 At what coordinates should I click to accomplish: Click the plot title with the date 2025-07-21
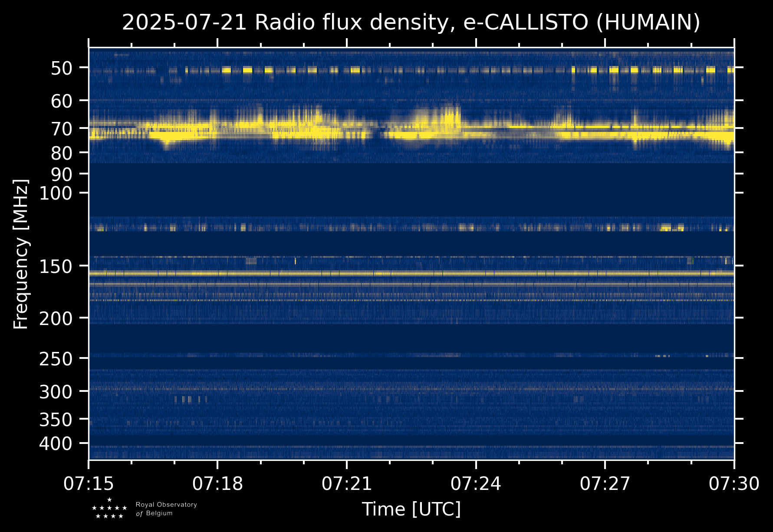[411, 23]
